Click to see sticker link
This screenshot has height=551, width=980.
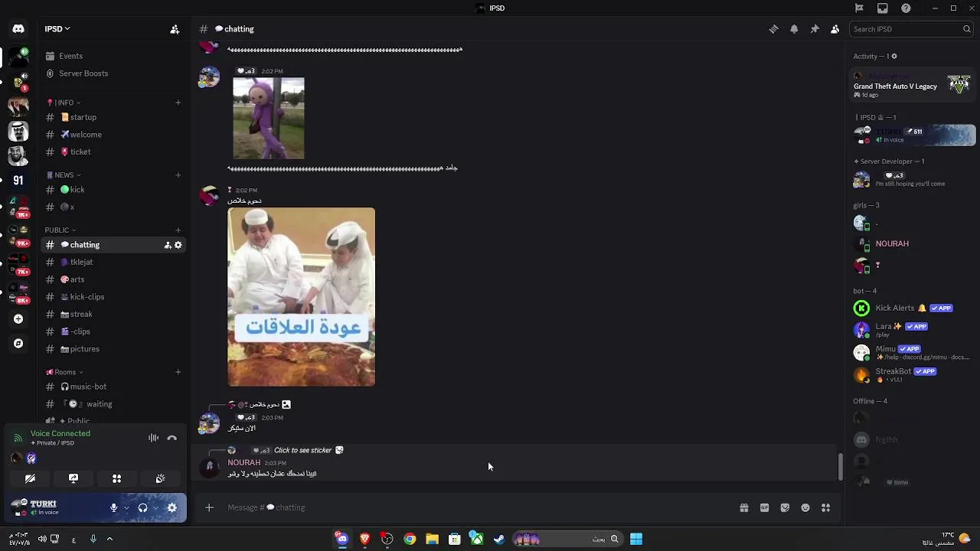(302, 450)
